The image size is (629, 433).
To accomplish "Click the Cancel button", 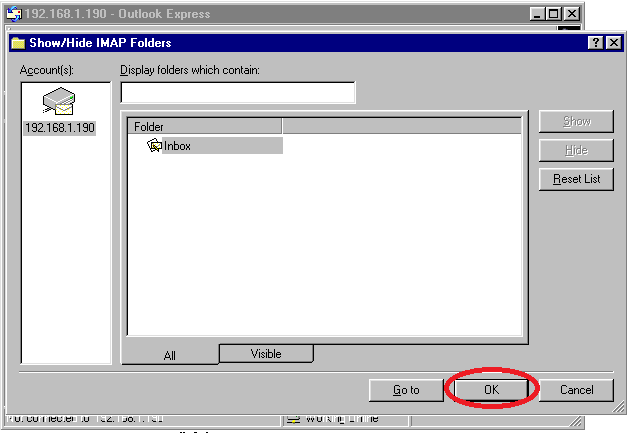I will point(576,390).
